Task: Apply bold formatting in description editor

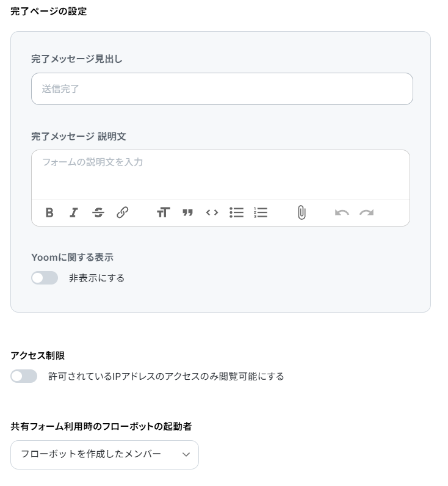Action: (x=49, y=213)
